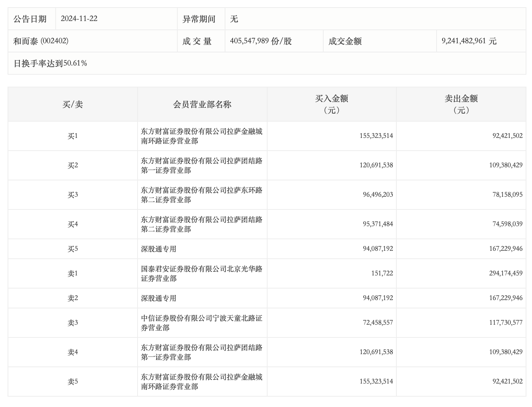Click the 买1 row 拉萨金融城南环路 branch name
The width and height of the screenshot is (532, 407).
[202, 136]
